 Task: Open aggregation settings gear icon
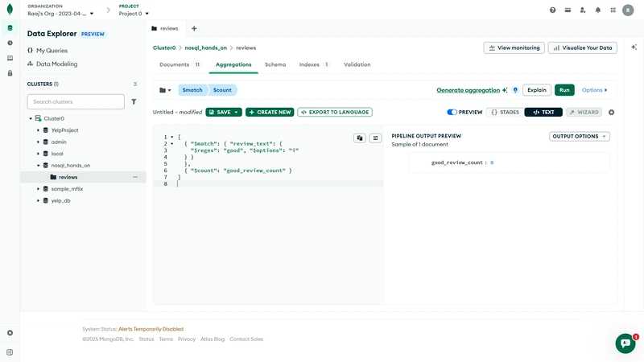[612, 112]
